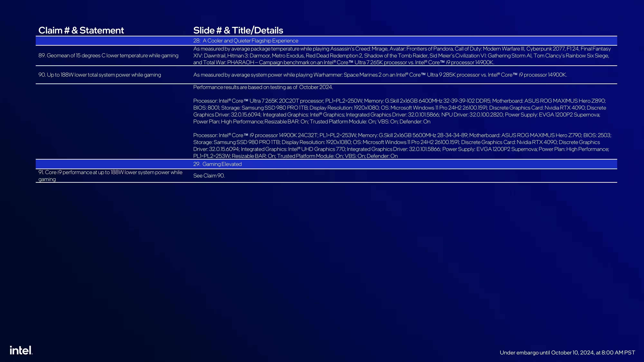Select the 'Claim # & Statement' column header
The height and width of the screenshot is (362, 644).
click(x=81, y=30)
